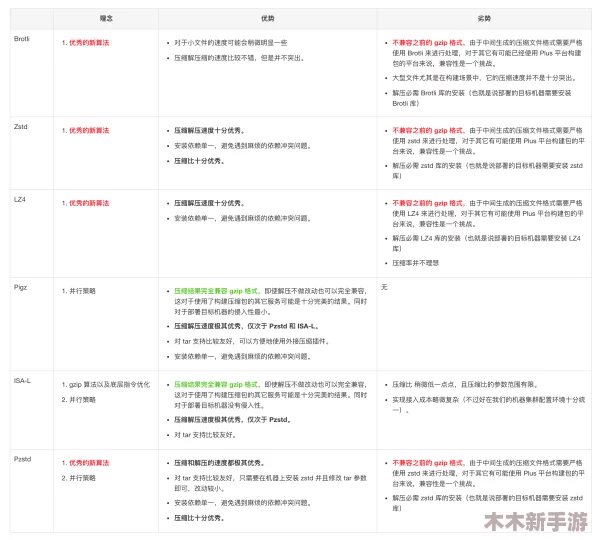Screen dimensions: 594x540
Task: Click "对 tar 支持比较友好" in ISA-L row
Action: (205, 435)
